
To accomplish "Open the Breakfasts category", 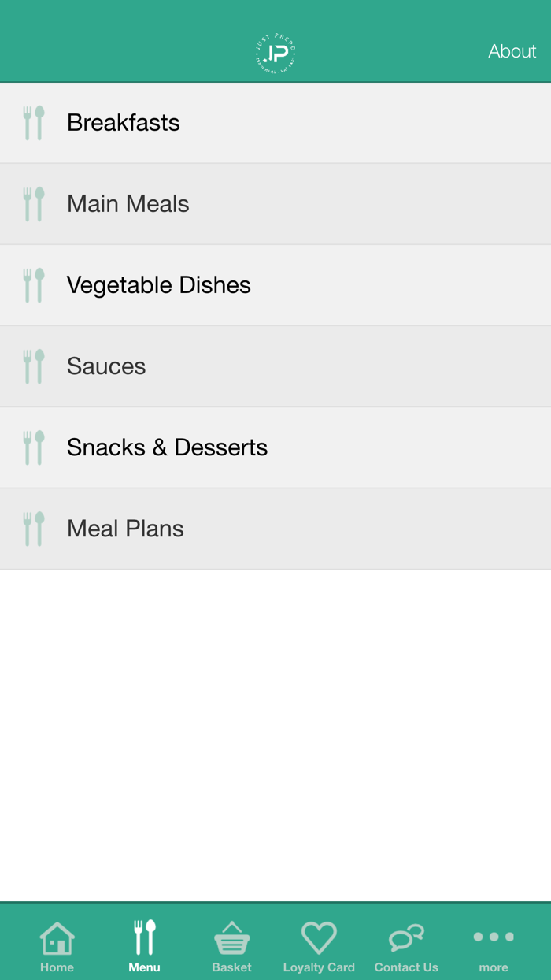I will pos(124,123).
